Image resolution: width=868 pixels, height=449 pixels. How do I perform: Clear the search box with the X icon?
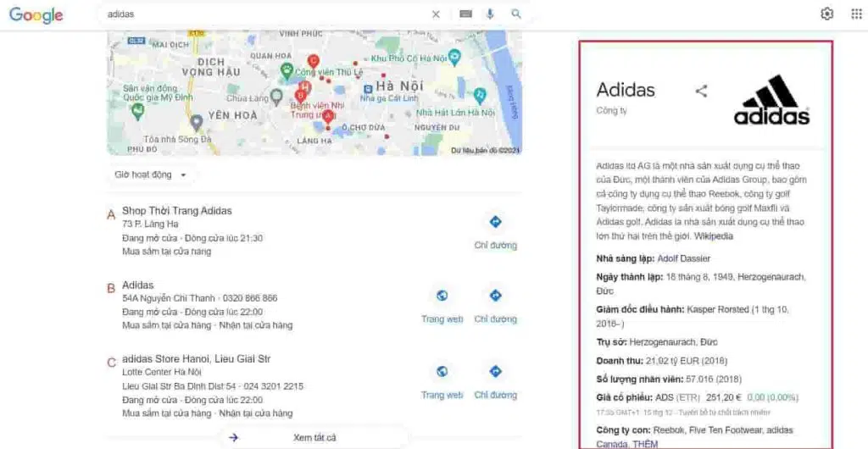coord(436,14)
